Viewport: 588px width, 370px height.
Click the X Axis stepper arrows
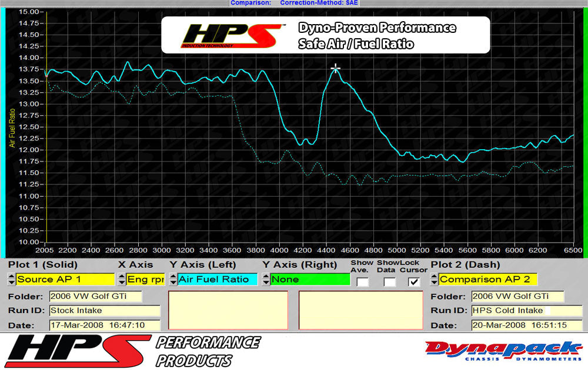click(122, 280)
